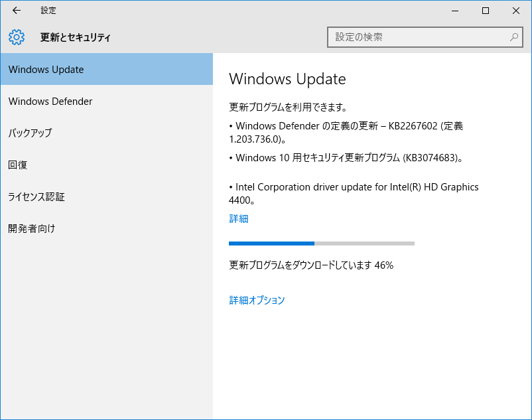This screenshot has width=532, height=420.
Task: Click the 更新とセキュリティ header title
Action: pos(76,37)
